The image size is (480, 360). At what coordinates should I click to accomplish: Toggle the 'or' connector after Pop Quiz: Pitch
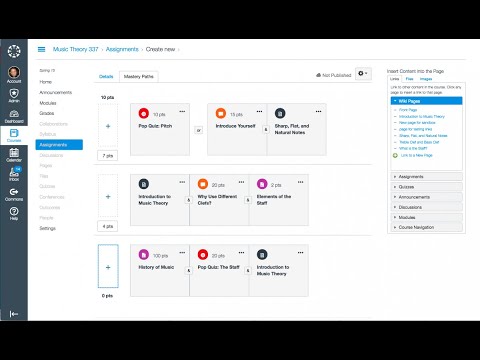click(x=199, y=130)
